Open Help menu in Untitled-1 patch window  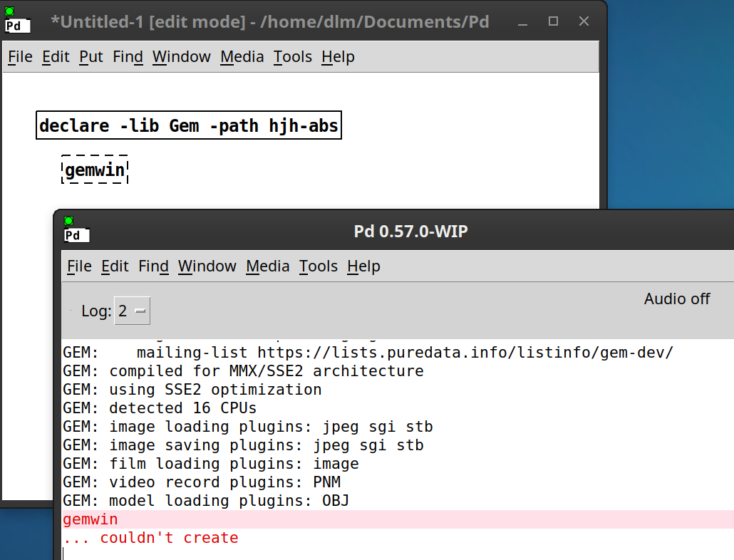coord(338,56)
